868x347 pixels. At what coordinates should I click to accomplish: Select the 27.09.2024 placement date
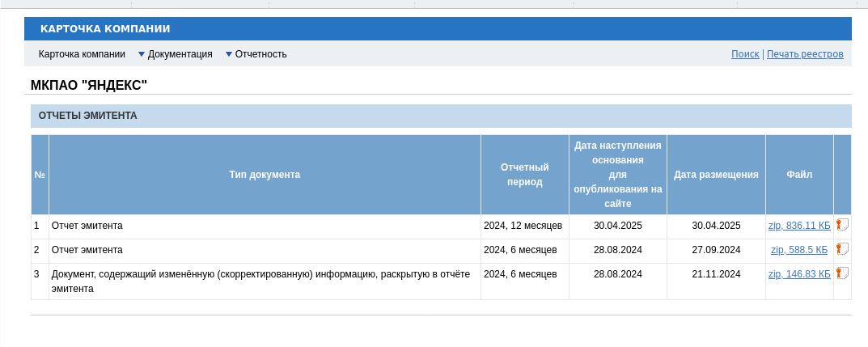716,250
